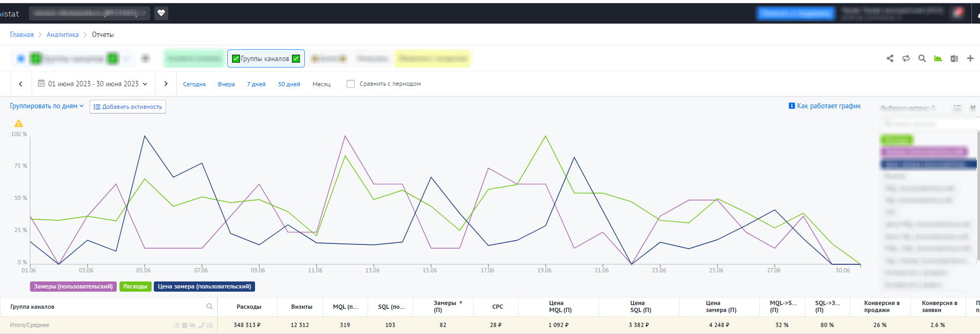Toggle the purple metric tag in metrics panel
This screenshot has width=980, height=334.
(x=924, y=152)
